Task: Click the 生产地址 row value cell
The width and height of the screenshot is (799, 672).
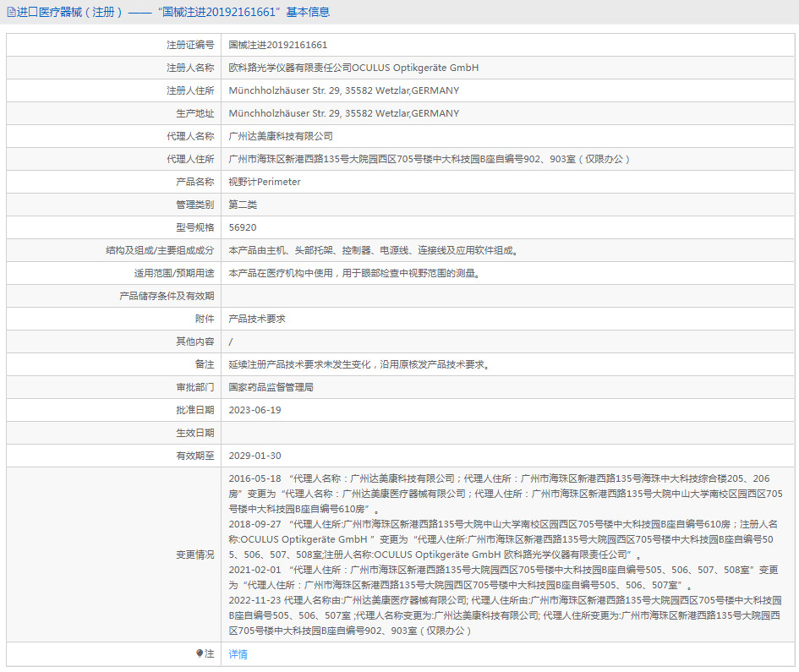Action: [x=338, y=113]
